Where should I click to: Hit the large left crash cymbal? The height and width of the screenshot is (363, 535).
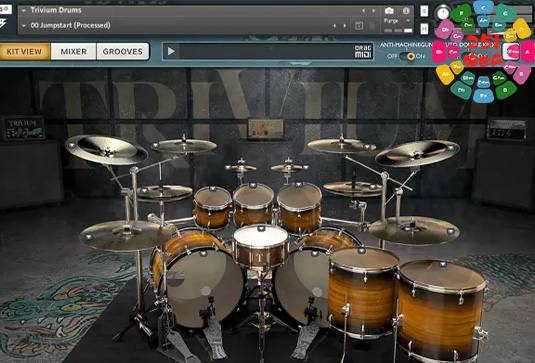106,149
